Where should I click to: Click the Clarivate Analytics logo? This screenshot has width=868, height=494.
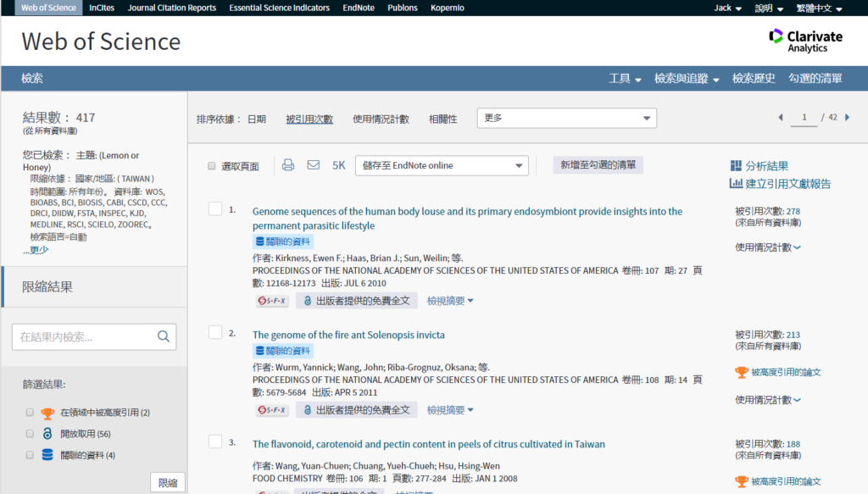[805, 41]
